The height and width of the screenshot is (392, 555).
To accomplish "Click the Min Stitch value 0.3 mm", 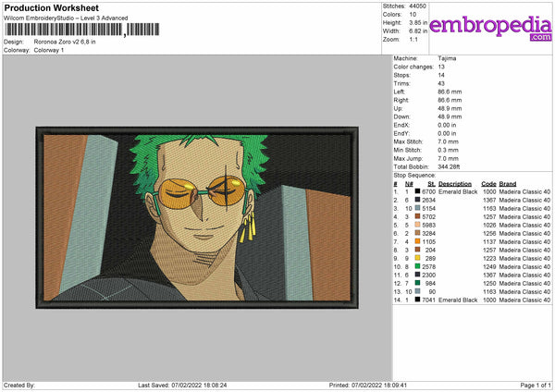I will [x=448, y=150].
